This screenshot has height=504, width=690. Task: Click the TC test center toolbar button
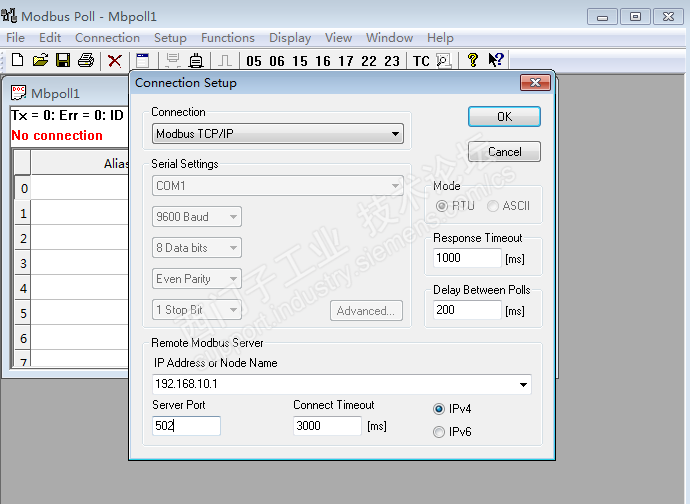click(x=421, y=61)
